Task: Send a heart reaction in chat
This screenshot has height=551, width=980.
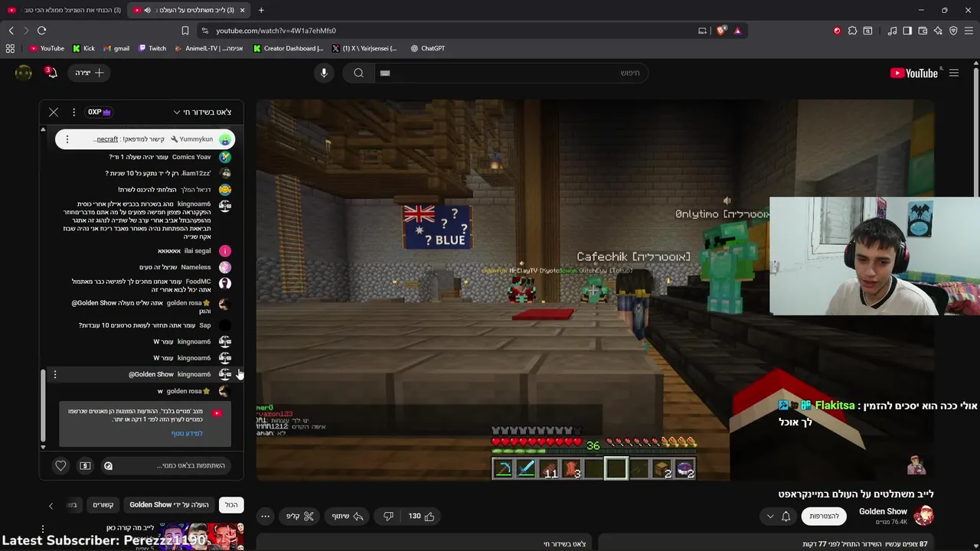Action: [60, 465]
